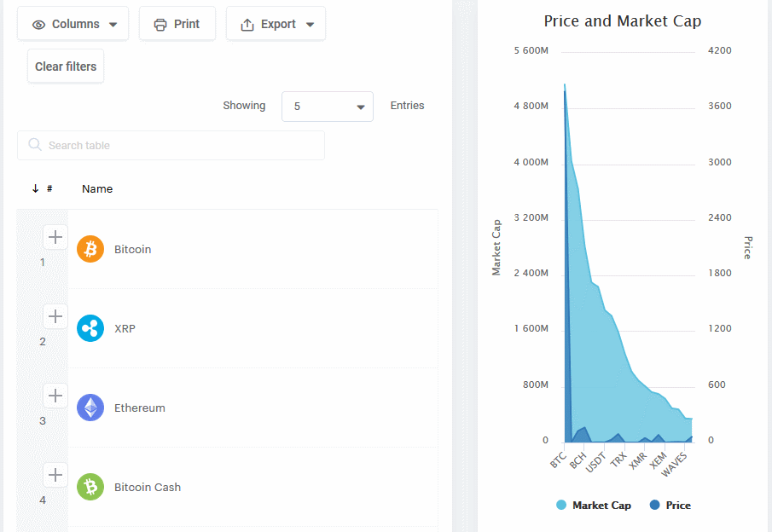Viewport: 772px width, 532px height.
Task: Click the XEM label on chart axis
Action: pos(659,460)
